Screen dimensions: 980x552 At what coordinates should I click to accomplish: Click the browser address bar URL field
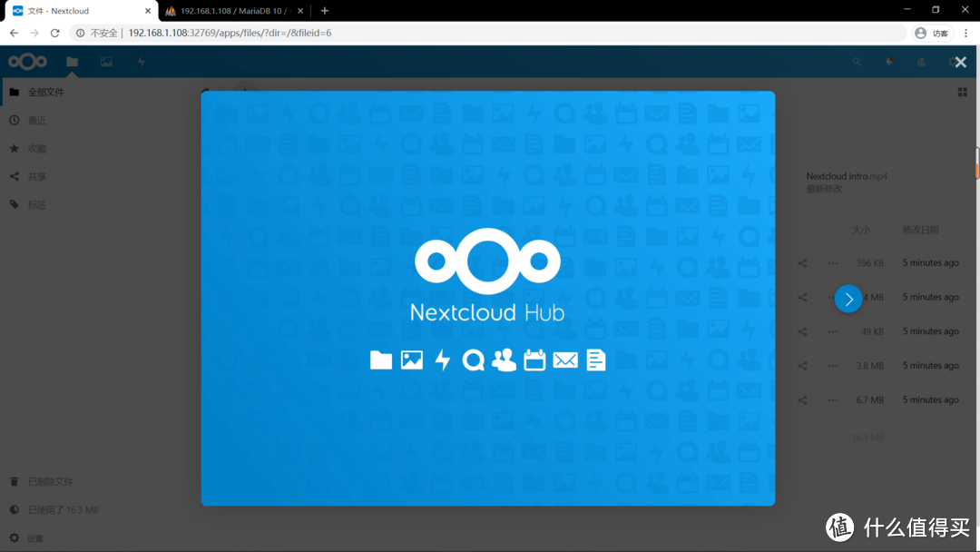coord(272,33)
